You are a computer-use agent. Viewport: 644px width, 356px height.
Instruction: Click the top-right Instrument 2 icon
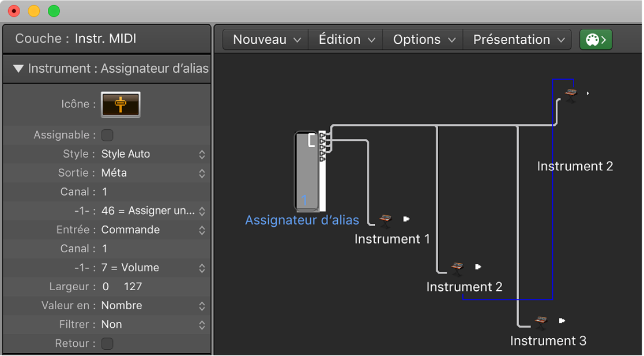point(571,93)
